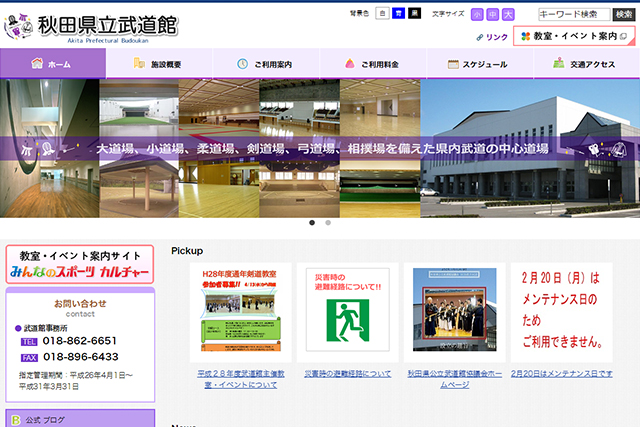
Task: Click the お問い合わせ contact heading
Action: tap(80, 303)
